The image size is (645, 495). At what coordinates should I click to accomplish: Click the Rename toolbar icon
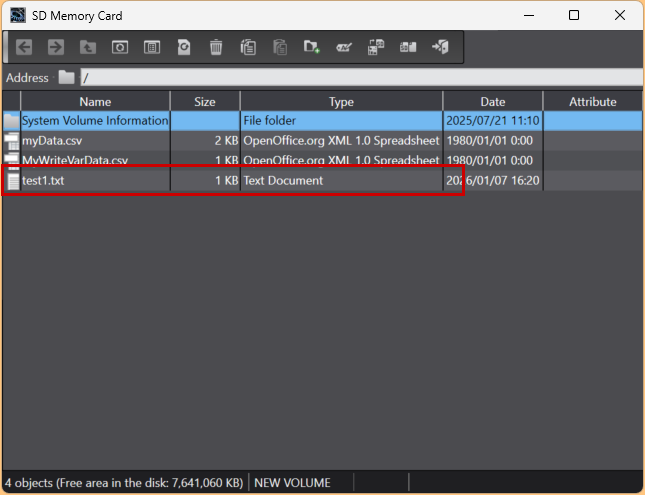tap(344, 47)
